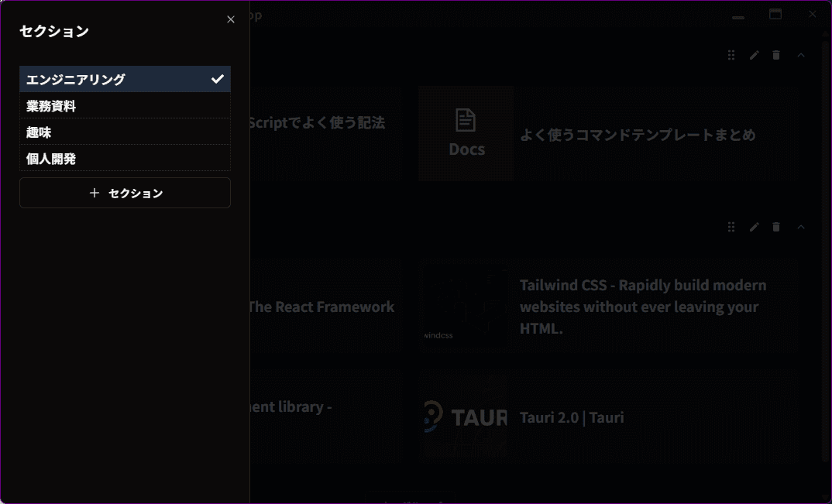Click the Docs document thumbnail
This screenshot has width=832, height=504.
point(466,133)
